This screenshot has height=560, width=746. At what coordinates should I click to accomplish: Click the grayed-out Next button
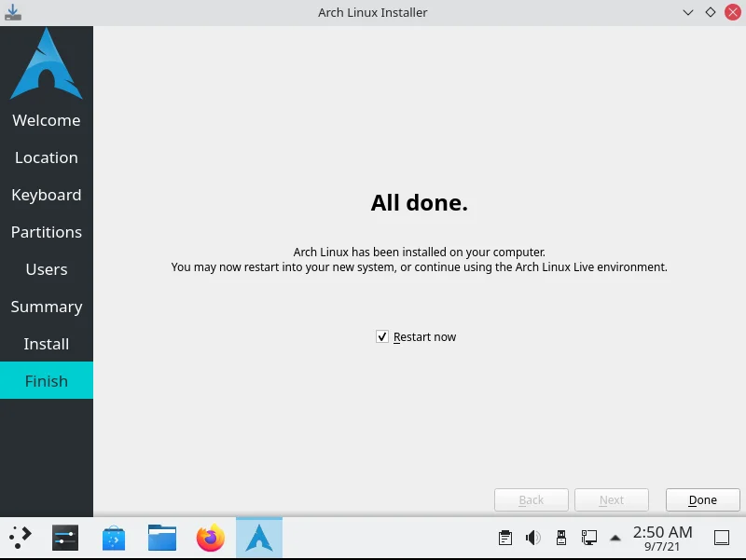pos(612,499)
